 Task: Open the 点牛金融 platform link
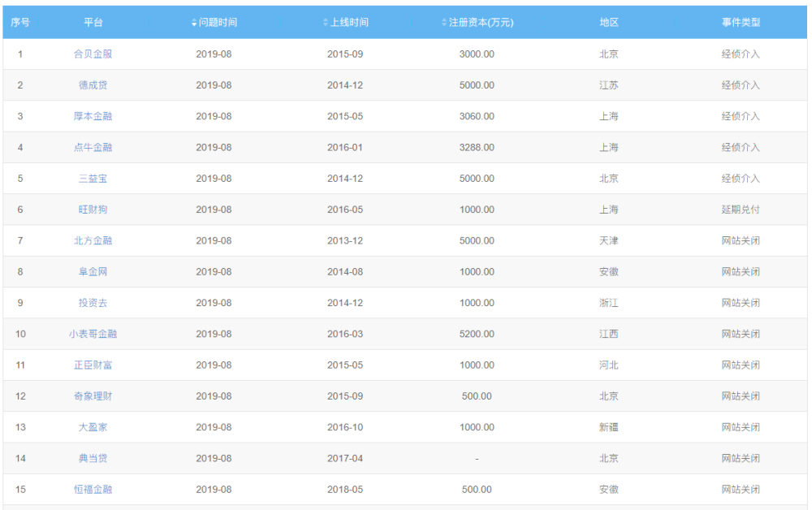93,147
